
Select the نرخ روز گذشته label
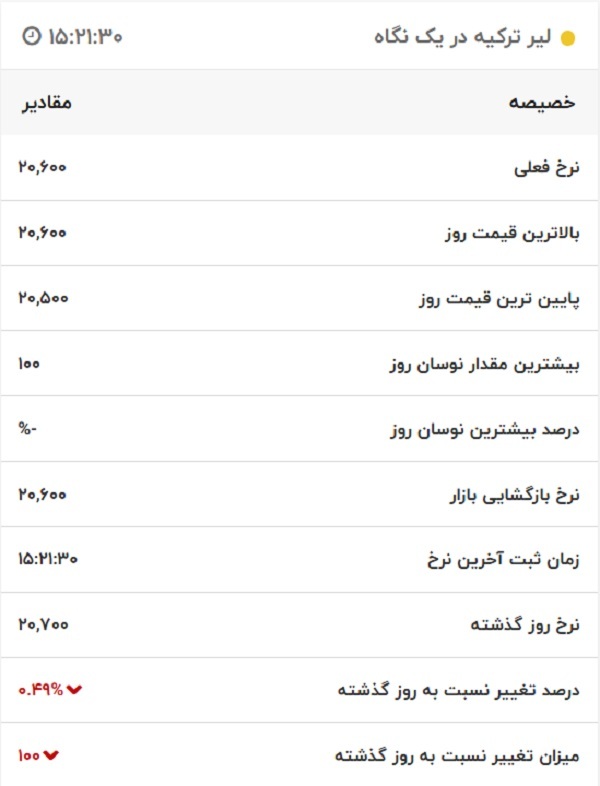click(x=524, y=625)
